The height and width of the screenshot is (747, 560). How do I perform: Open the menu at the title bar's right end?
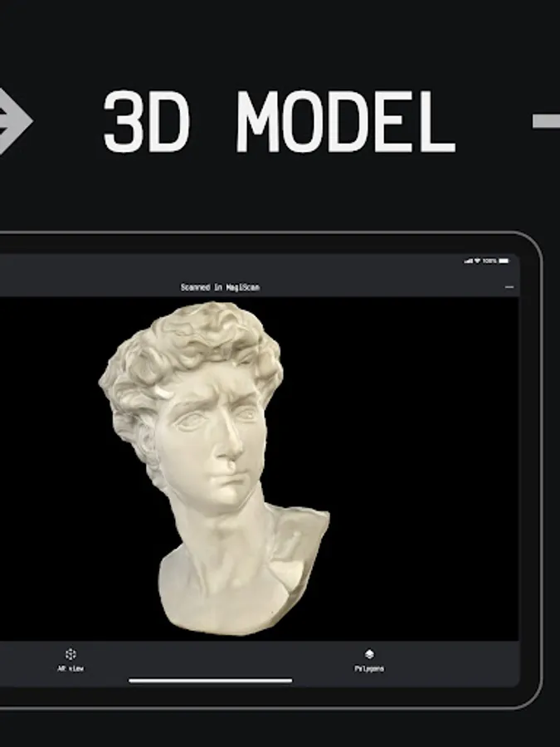509,287
